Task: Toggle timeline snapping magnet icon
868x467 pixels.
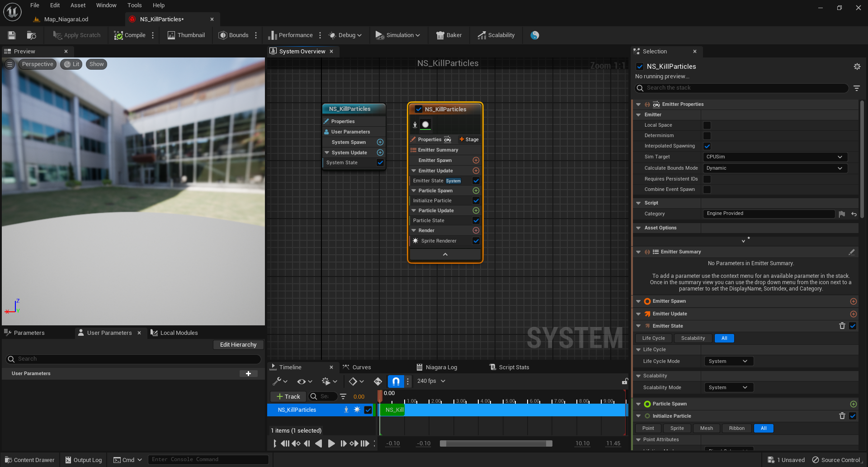Action: click(x=396, y=381)
